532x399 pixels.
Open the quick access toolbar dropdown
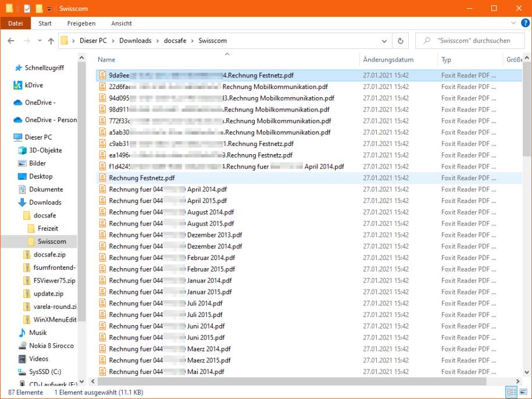pyautogui.click(x=49, y=9)
